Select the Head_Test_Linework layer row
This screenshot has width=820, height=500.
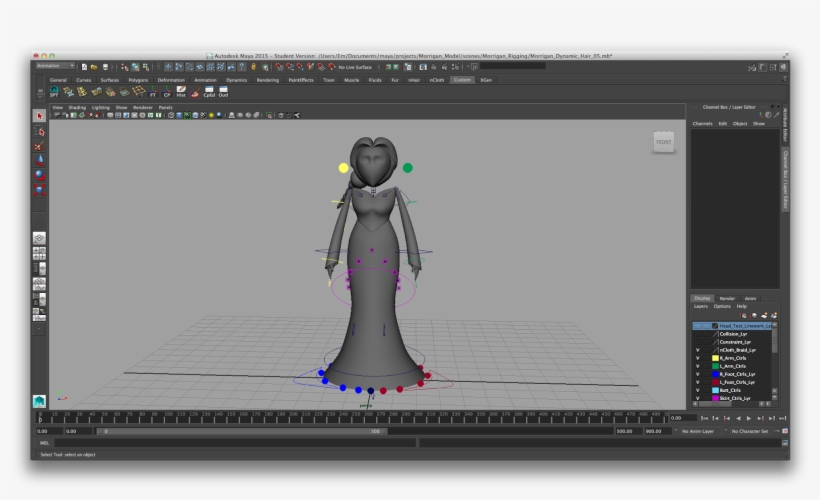[732, 326]
